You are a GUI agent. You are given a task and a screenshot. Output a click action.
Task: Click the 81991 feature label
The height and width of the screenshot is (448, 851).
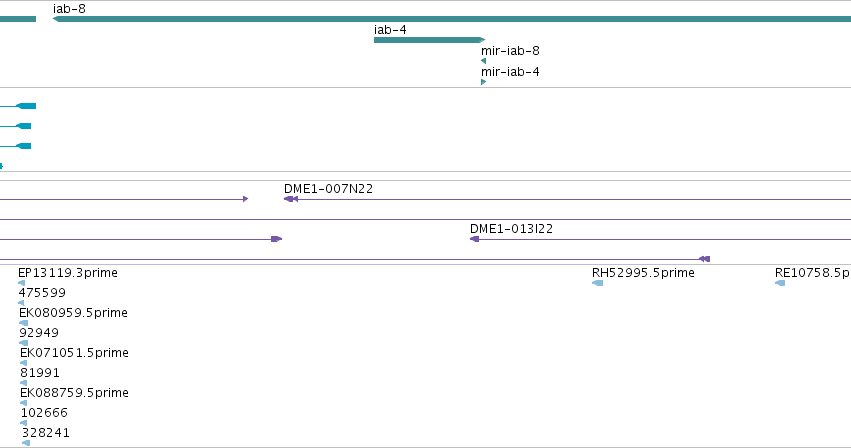[40, 373]
